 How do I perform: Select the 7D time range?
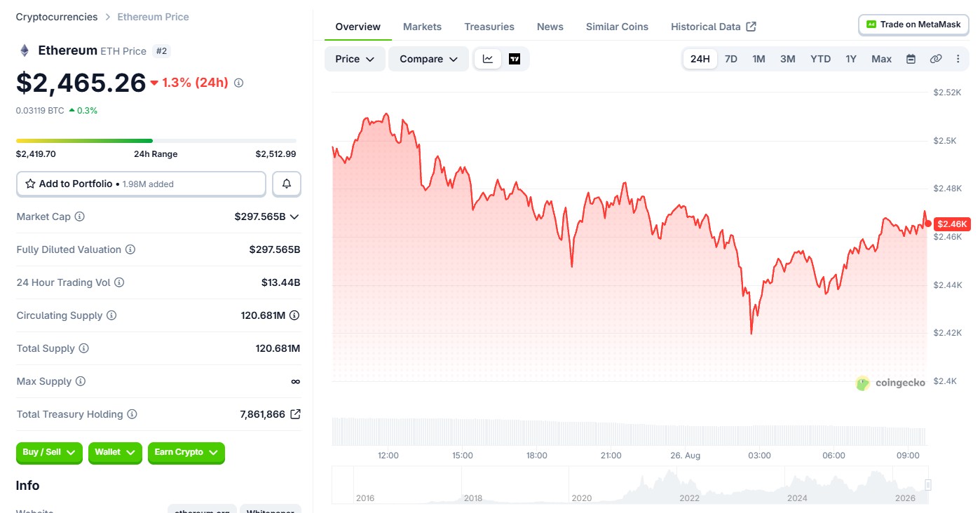tap(730, 59)
